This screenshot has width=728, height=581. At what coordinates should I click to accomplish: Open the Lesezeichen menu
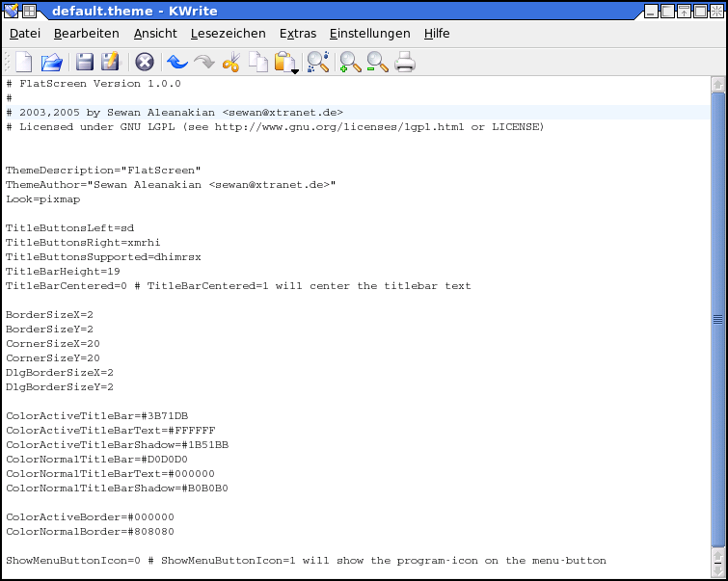[x=228, y=34]
